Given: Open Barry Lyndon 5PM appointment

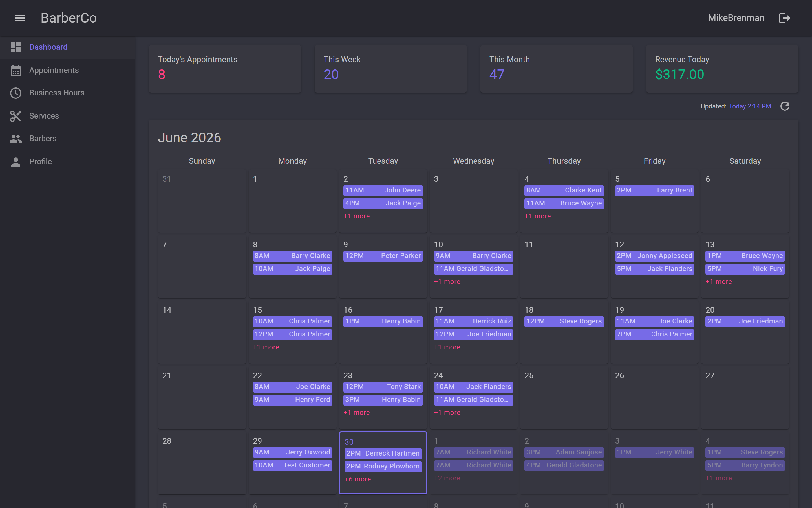Looking at the screenshot, I should point(745,465).
